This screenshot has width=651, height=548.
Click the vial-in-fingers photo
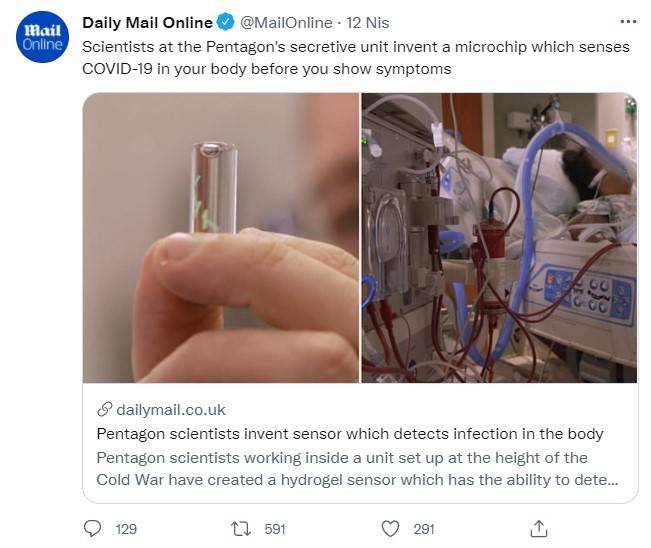221,238
